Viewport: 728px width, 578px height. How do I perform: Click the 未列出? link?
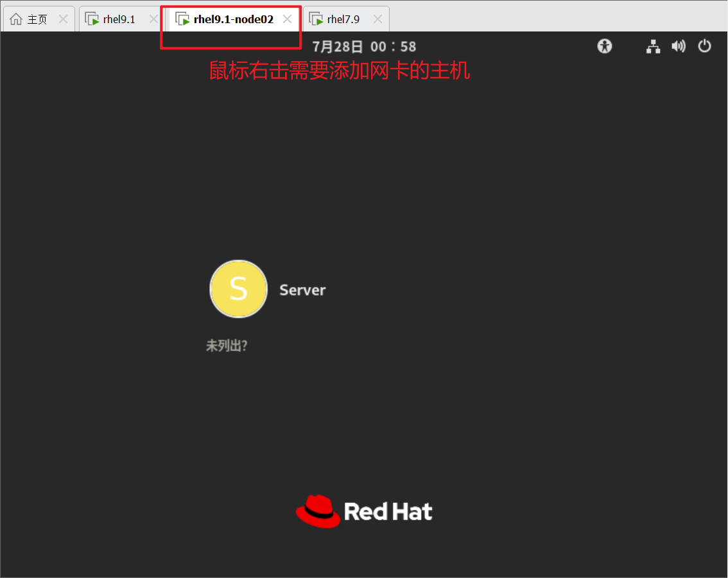coord(227,346)
